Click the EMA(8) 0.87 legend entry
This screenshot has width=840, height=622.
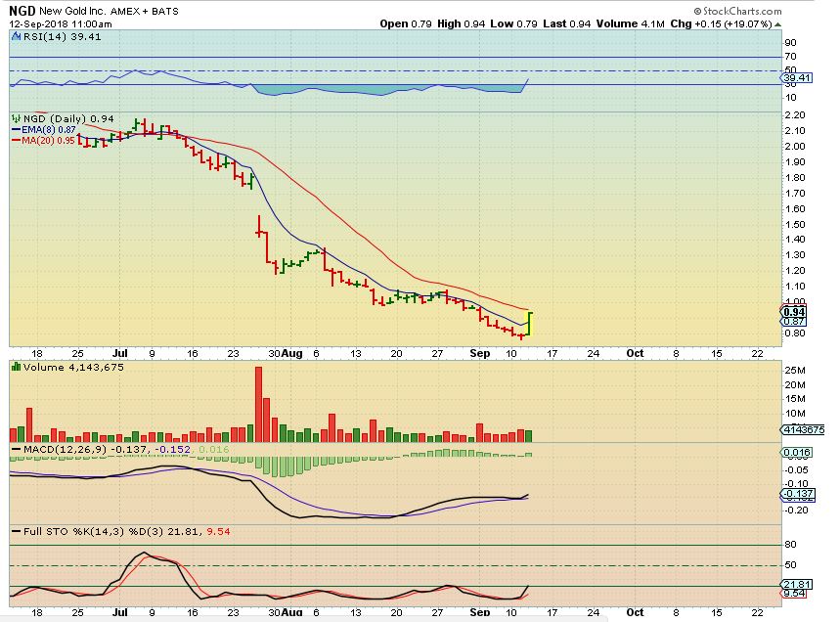pos(43,130)
